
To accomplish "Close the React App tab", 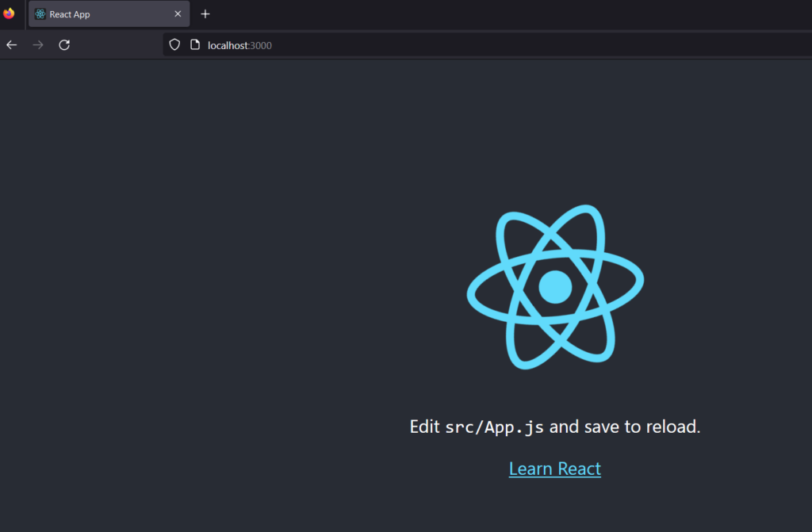I will click(x=178, y=13).
